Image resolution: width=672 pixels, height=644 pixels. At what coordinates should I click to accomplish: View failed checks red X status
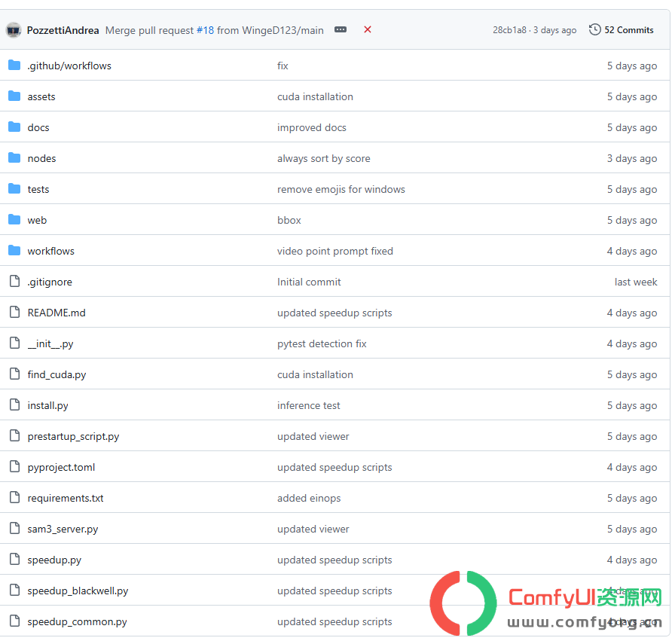(x=368, y=29)
